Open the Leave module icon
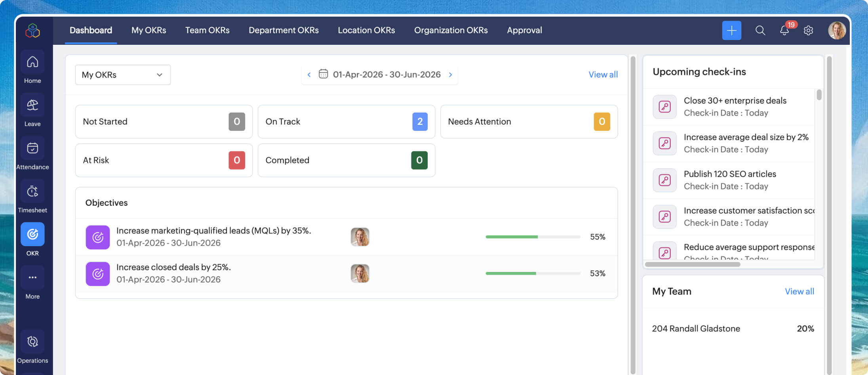 (x=32, y=105)
